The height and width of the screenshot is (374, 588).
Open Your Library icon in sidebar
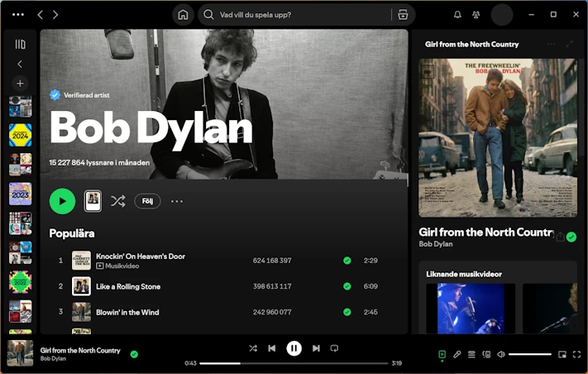coord(20,44)
